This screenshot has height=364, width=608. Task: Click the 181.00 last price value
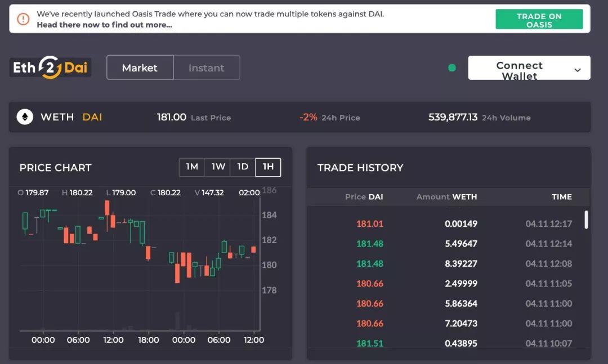[171, 117]
